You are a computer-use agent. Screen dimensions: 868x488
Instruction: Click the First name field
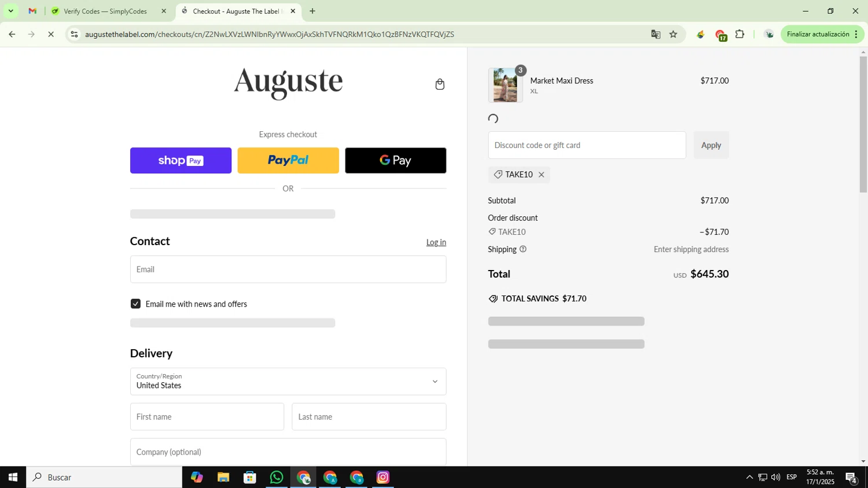[207, 417]
